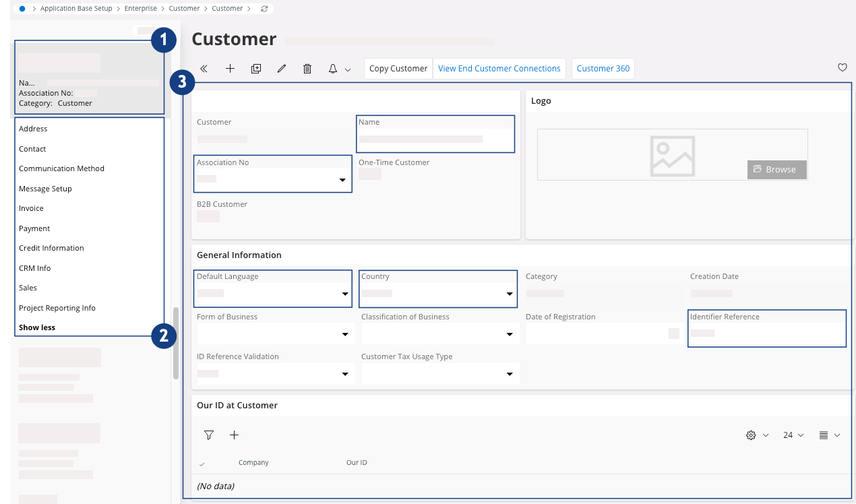Click the trash delete icon
The image size is (856, 504).
coord(307,69)
